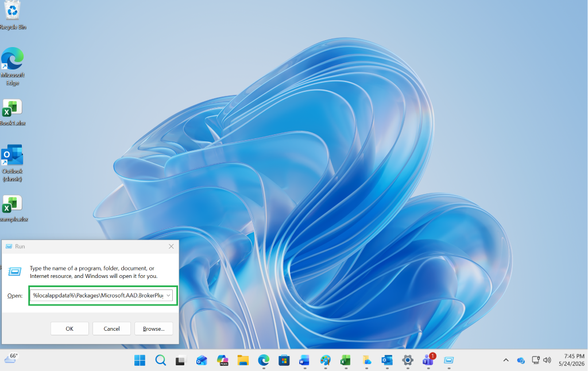Click the OneDrive cloud tray icon

click(521, 361)
